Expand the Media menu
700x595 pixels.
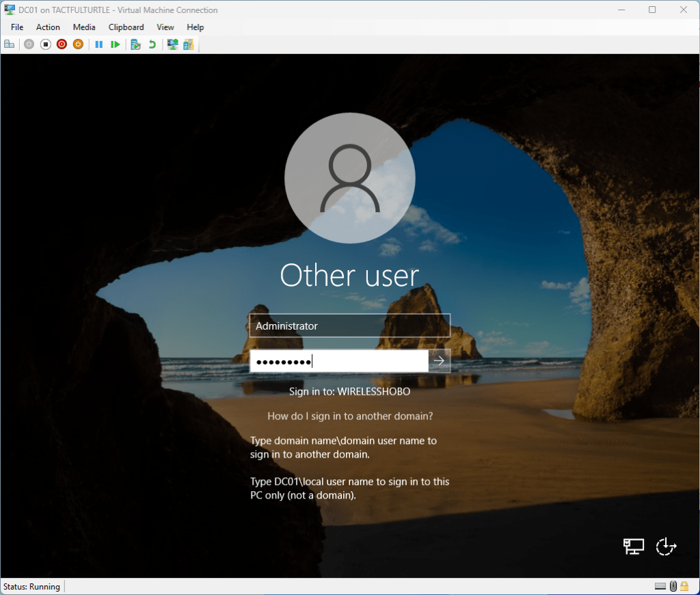coord(84,27)
